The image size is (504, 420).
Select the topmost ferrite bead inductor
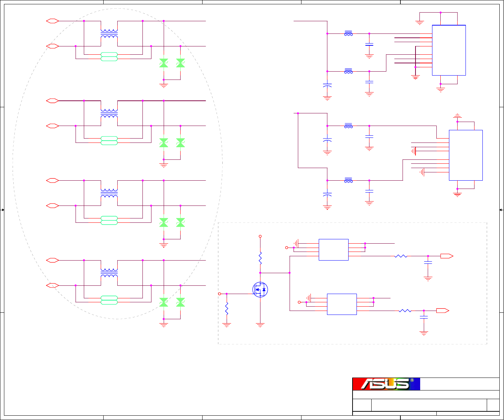[349, 33]
